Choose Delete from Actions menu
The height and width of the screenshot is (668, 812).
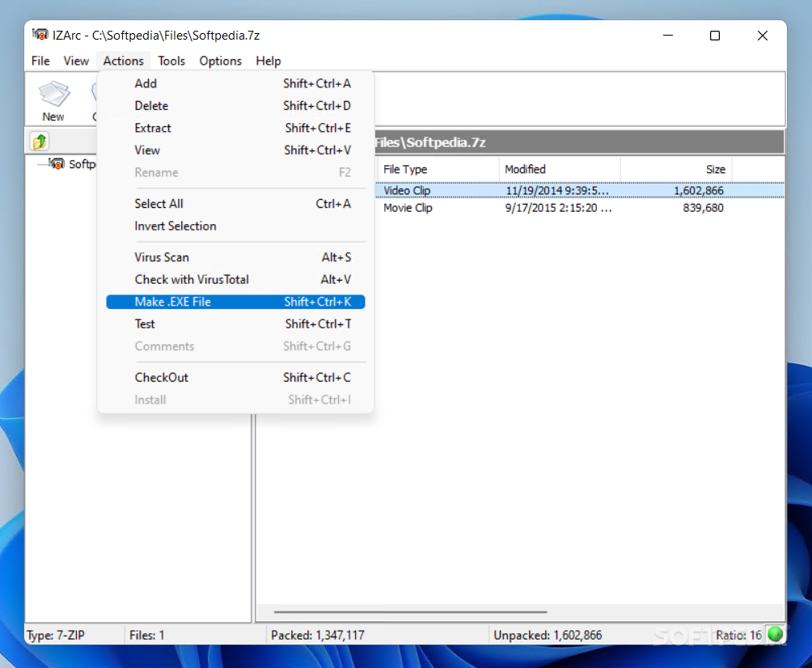(235, 106)
